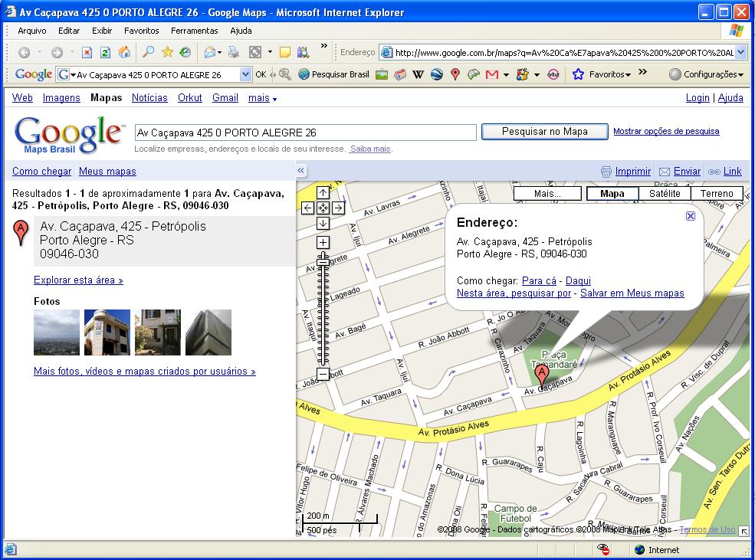Open History clock icon
755x560 pixels.
pyautogui.click(x=185, y=52)
